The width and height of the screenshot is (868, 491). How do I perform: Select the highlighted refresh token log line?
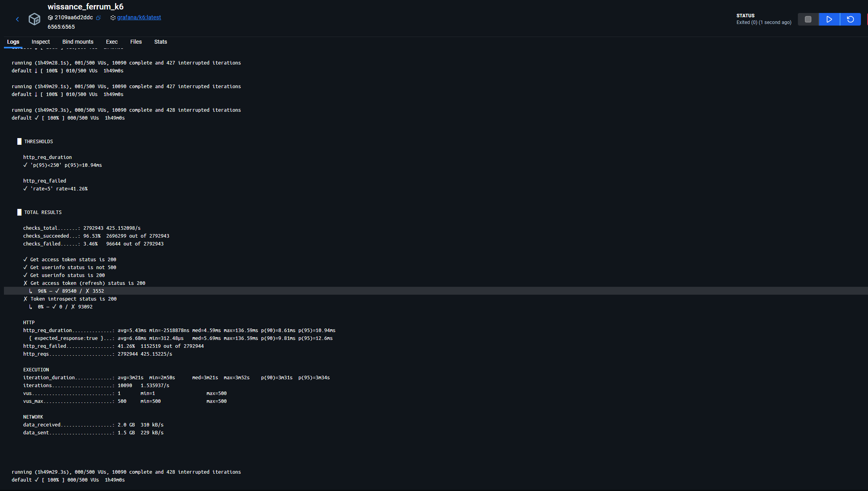[x=67, y=291]
